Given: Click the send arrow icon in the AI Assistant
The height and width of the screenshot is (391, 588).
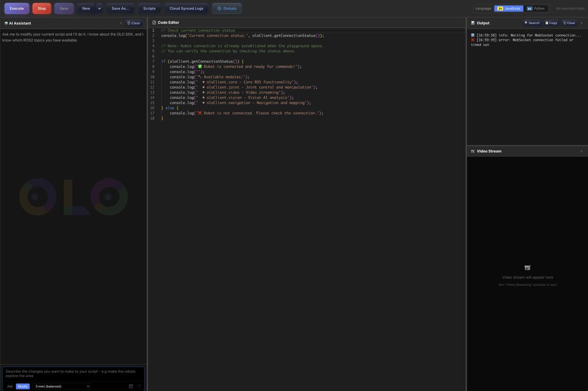Looking at the screenshot, I should point(139,386).
